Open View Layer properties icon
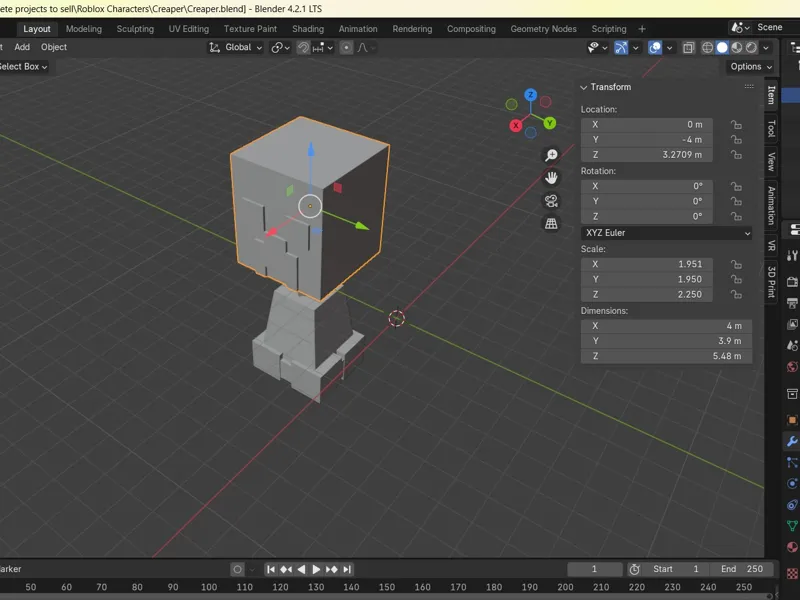This screenshot has height=600, width=800. tap(792, 324)
